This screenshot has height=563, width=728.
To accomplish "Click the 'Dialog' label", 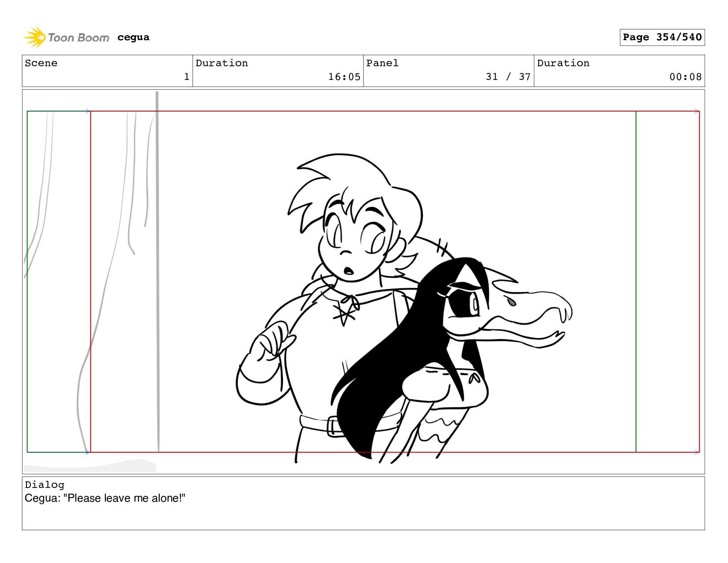I will (x=45, y=485).
